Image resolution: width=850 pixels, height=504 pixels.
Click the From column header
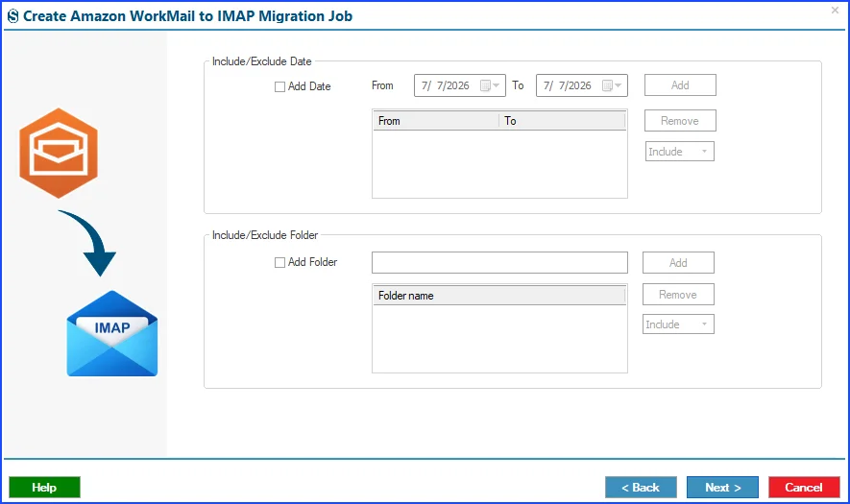click(435, 121)
